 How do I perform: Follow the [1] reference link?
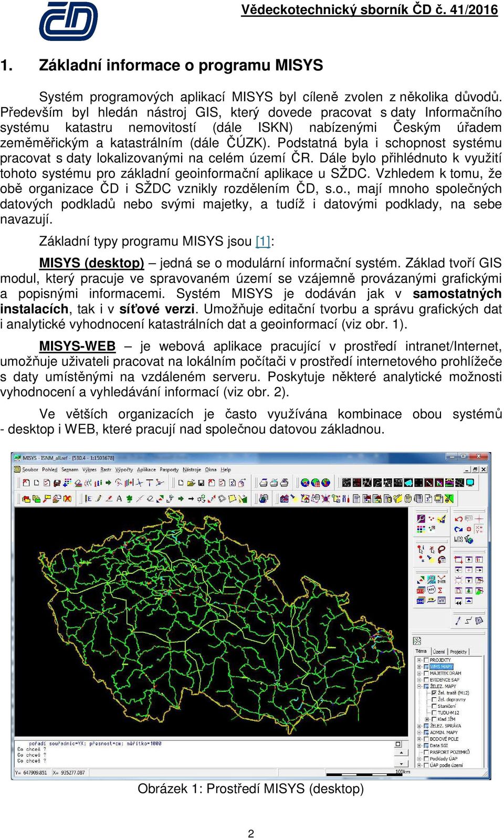pos(262,242)
